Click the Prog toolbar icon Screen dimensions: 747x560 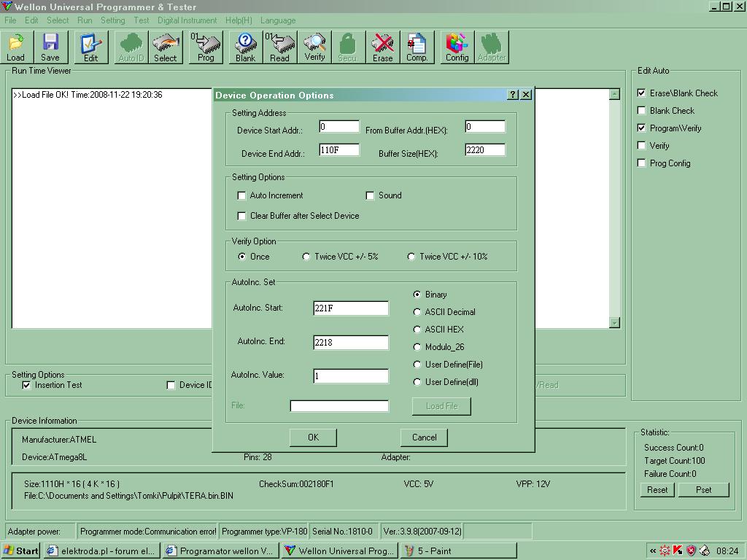pyautogui.click(x=206, y=47)
